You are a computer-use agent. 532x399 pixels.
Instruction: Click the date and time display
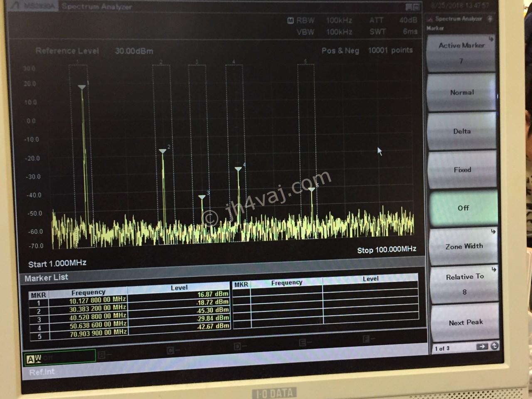pos(460,6)
